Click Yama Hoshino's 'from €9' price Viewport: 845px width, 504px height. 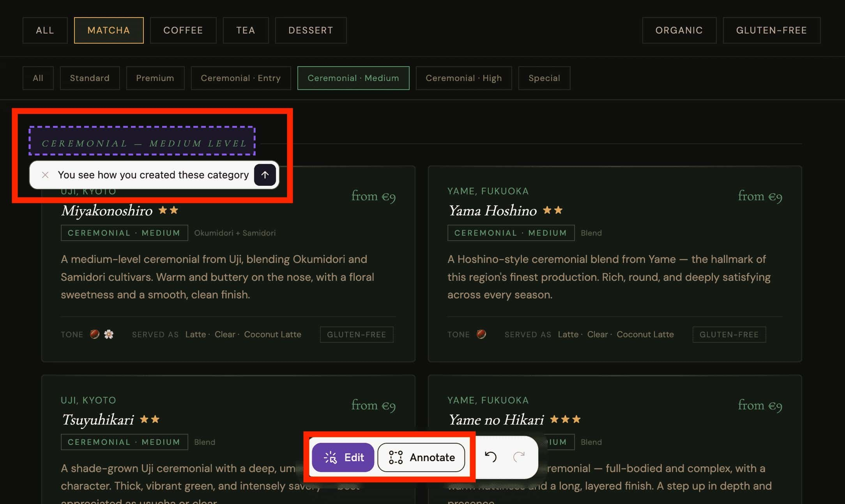pyautogui.click(x=760, y=196)
